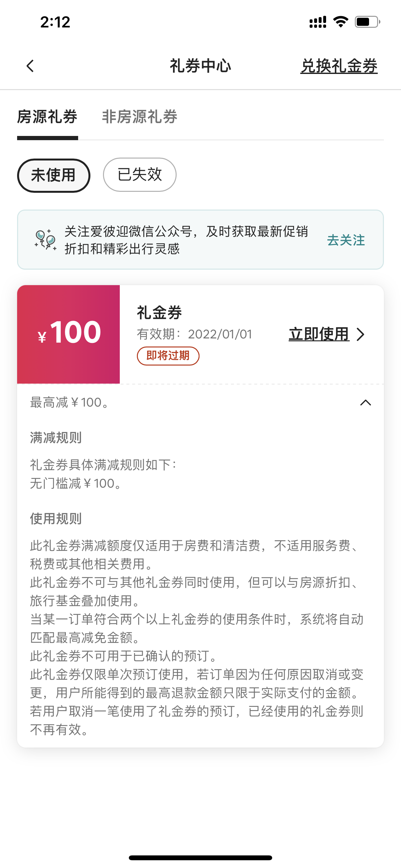Tap the battery status icon

click(x=367, y=22)
